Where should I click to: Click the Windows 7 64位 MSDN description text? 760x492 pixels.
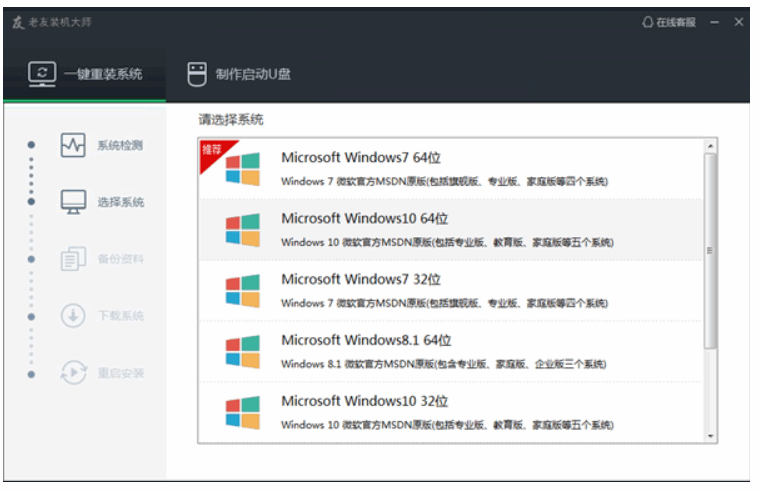tap(444, 182)
